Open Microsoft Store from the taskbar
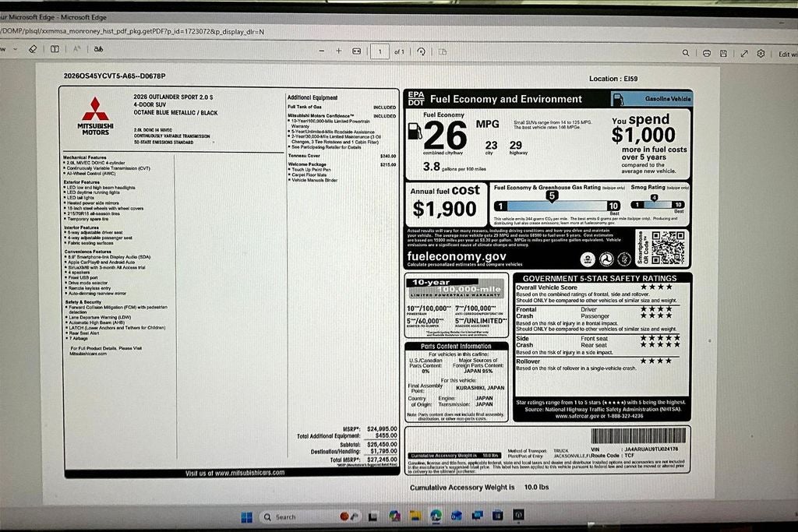This screenshot has height=532, width=798. click(498, 516)
